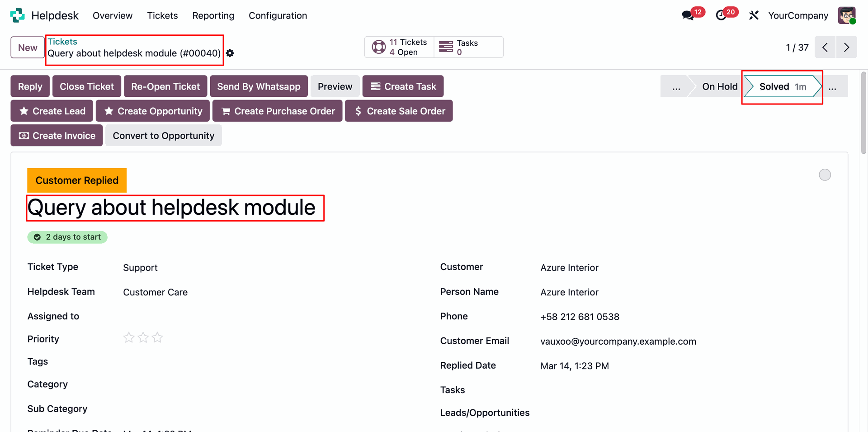
Task: Open the user avatar menu
Action: 846,15
